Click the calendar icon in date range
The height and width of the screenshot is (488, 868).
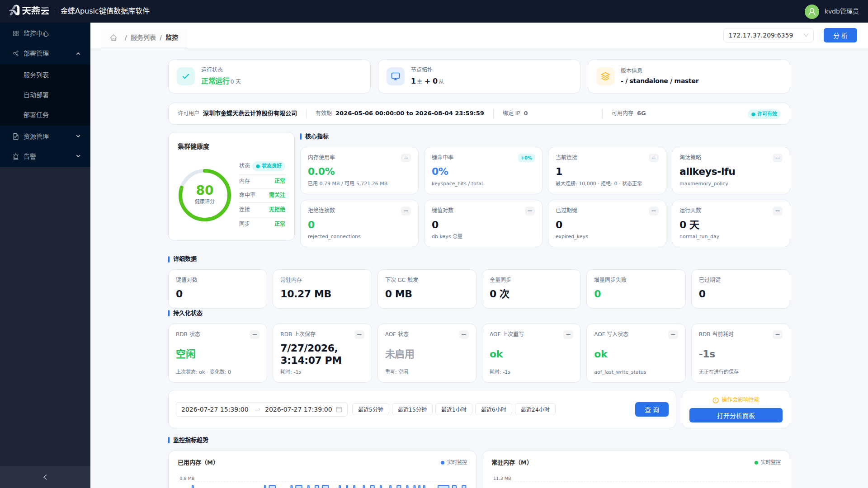[x=339, y=409]
